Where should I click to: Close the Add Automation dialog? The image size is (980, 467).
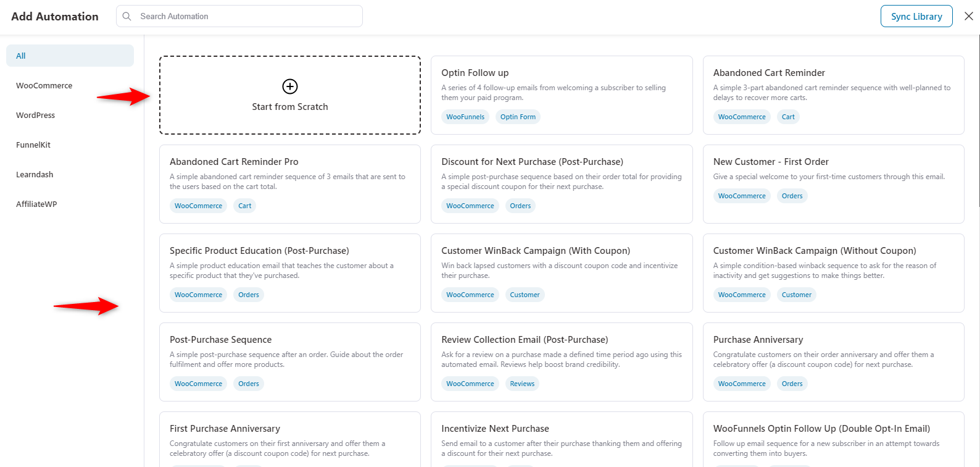pyautogui.click(x=968, y=16)
